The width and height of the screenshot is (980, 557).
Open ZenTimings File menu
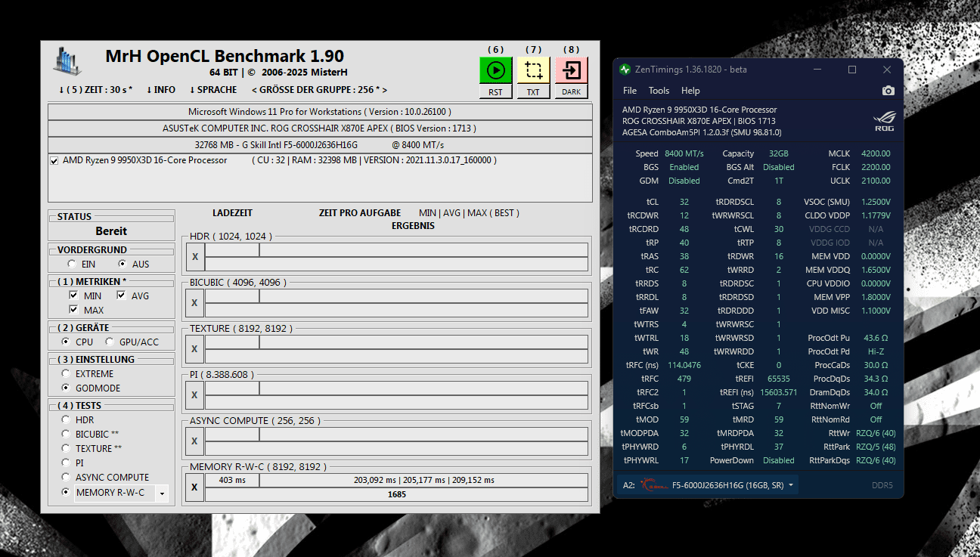click(630, 91)
